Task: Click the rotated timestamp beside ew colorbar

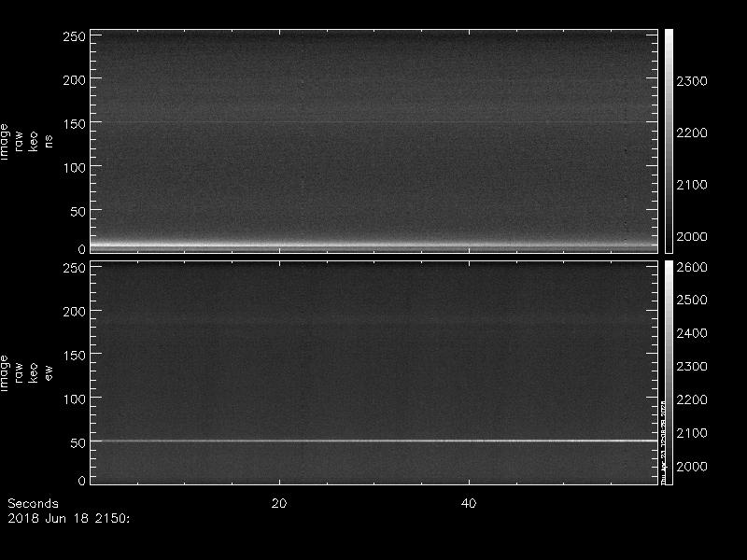Action: [663, 441]
